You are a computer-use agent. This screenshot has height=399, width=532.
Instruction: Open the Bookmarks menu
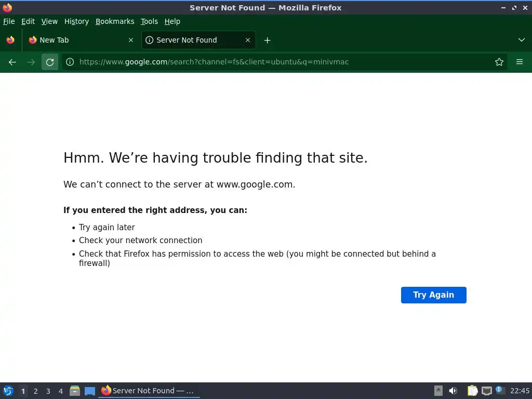click(115, 21)
